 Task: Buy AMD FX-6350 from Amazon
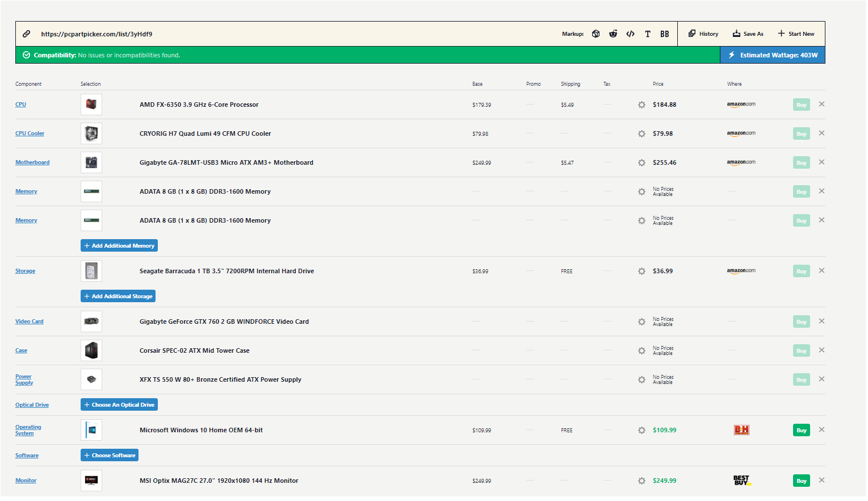801,105
